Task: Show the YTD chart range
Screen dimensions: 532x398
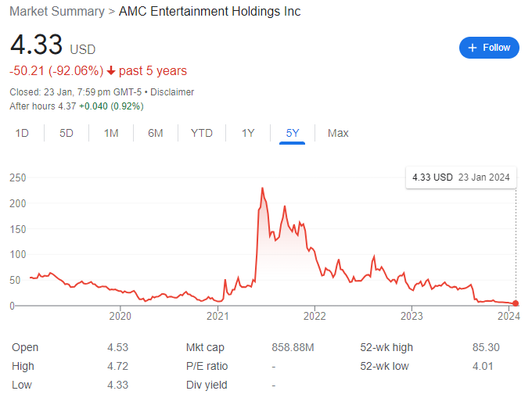Action: (202, 133)
